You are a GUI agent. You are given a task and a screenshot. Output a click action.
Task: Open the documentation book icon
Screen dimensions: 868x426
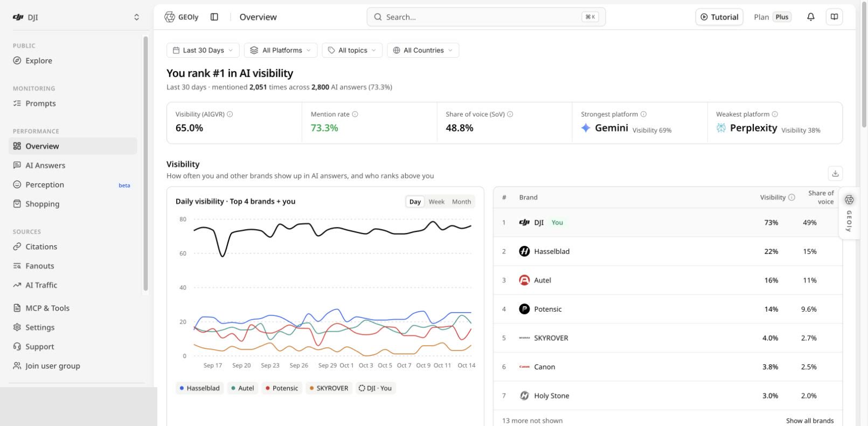(834, 17)
